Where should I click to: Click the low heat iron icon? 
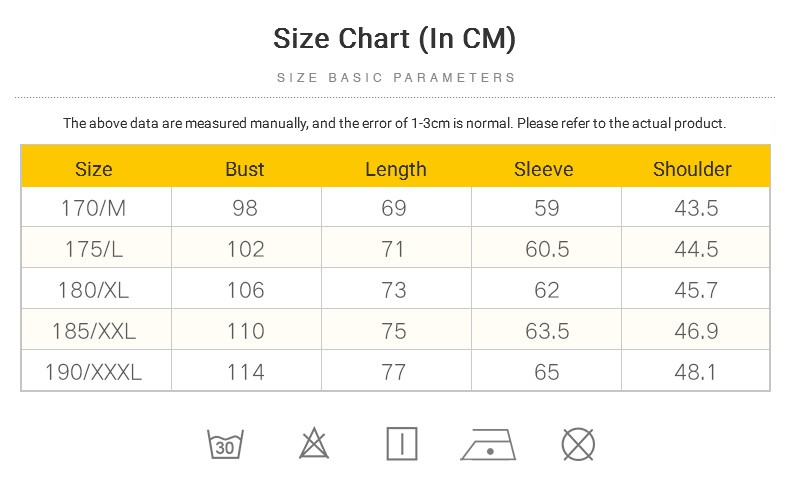[488, 444]
